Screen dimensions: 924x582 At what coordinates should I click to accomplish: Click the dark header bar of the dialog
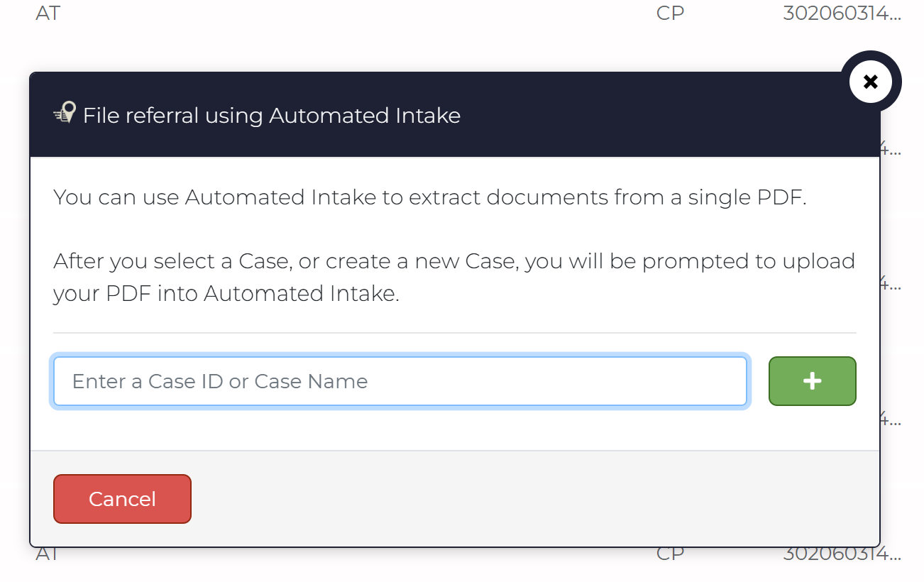coord(455,114)
